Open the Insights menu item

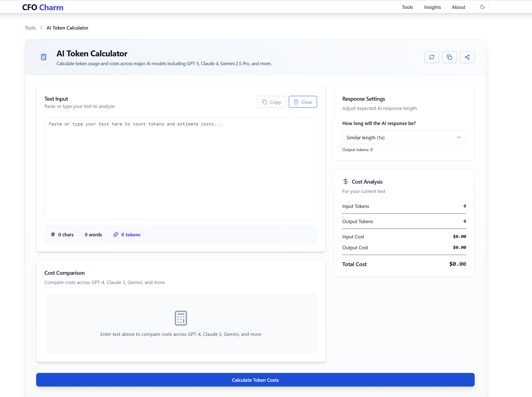click(x=432, y=7)
